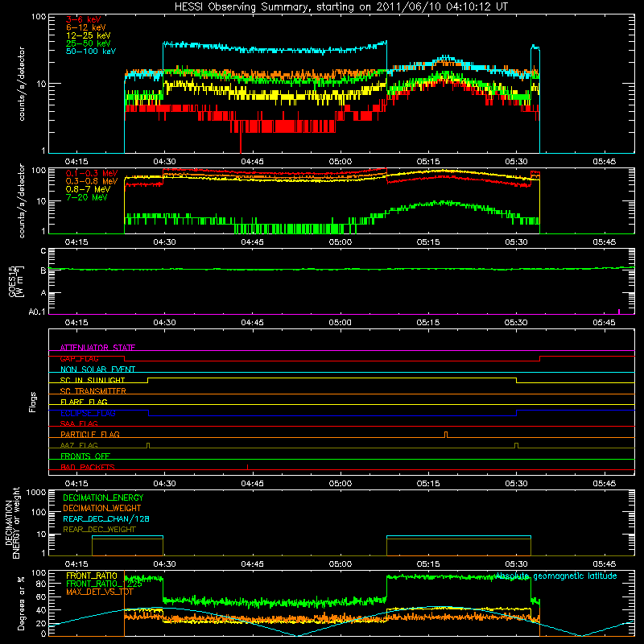Click the Flags vertical axis label
Image resolution: width=644 pixels, height=644 pixels.
click(33, 402)
